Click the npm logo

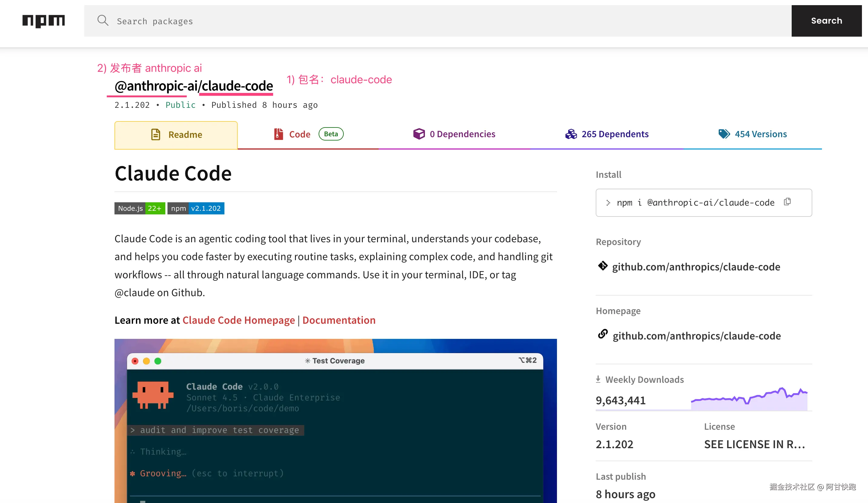pos(43,21)
